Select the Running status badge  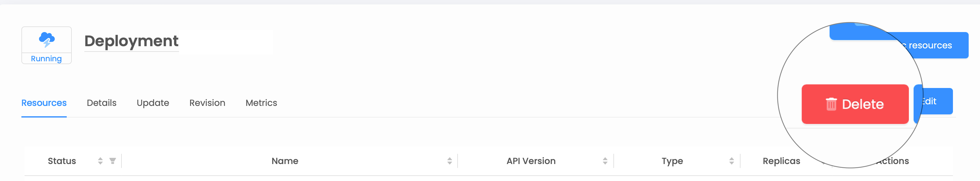click(46, 58)
